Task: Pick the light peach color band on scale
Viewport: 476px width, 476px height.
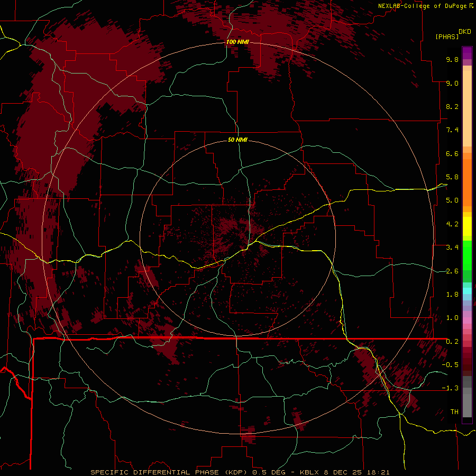Action: [467, 108]
